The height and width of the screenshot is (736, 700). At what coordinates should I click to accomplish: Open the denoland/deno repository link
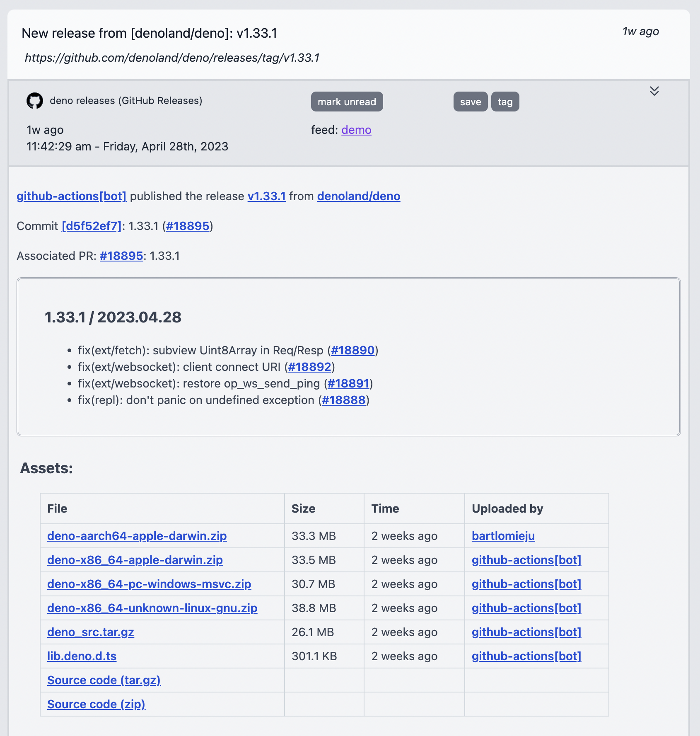coord(359,196)
